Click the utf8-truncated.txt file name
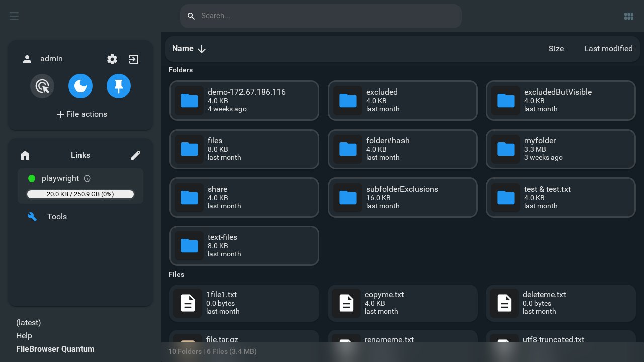Viewport: 644px width, 362px height. pos(553,339)
